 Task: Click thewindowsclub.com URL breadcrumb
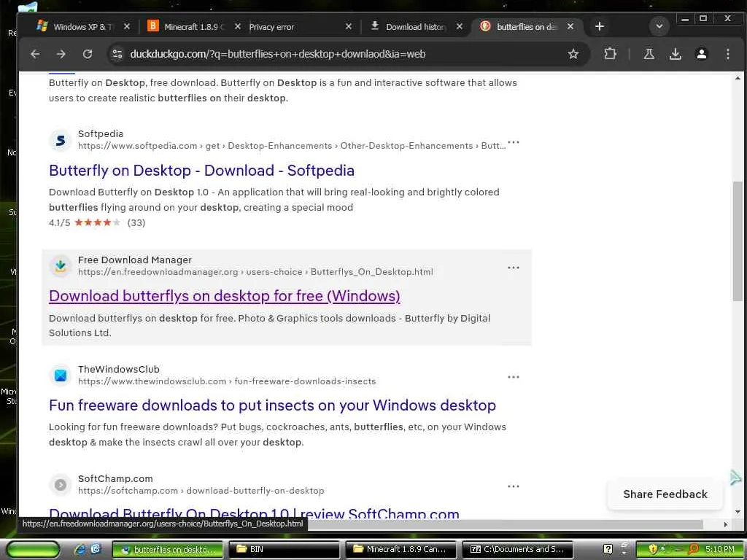tap(227, 381)
